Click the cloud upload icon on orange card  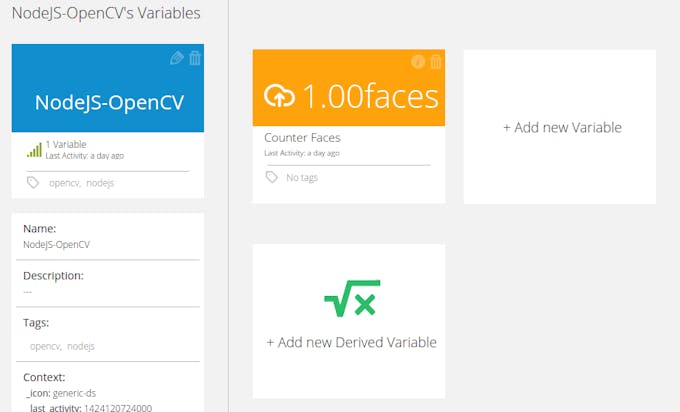click(280, 96)
